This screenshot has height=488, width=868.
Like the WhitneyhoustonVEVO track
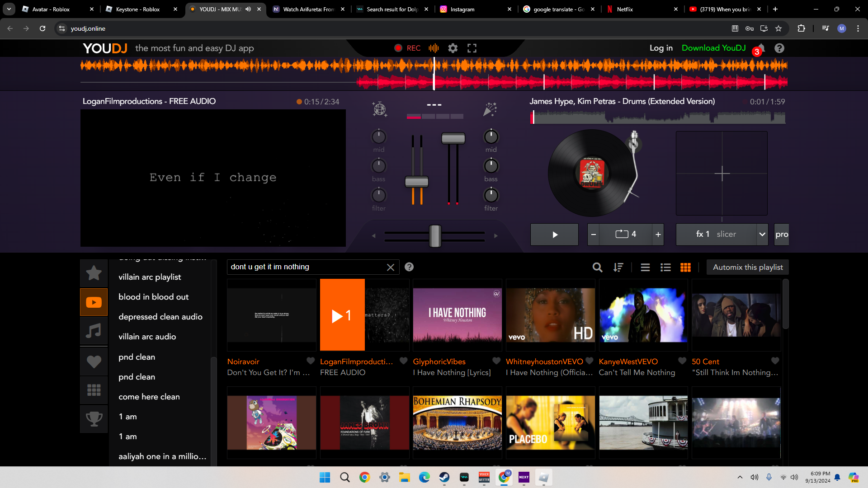tap(590, 361)
